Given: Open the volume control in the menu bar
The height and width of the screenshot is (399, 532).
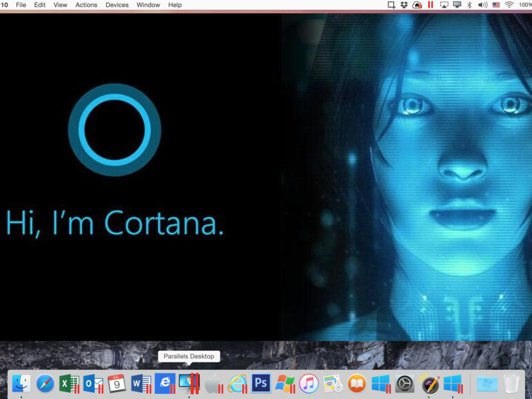Looking at the screenshot, I should coord(482,5).
